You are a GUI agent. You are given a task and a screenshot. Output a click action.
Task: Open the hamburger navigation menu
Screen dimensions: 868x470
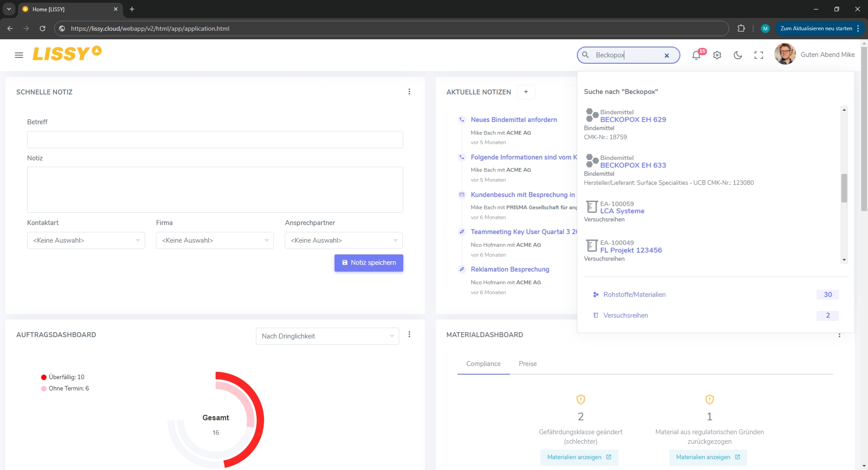coord(19,55)
